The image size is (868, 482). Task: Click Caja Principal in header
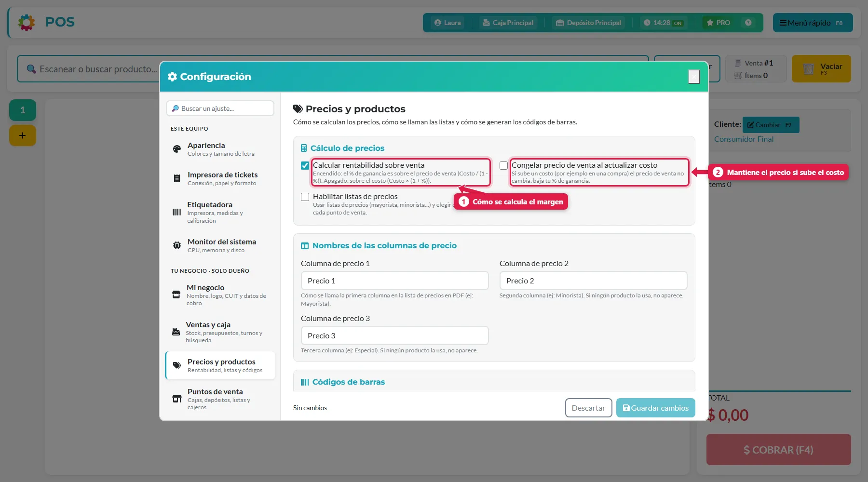[508, 23]
